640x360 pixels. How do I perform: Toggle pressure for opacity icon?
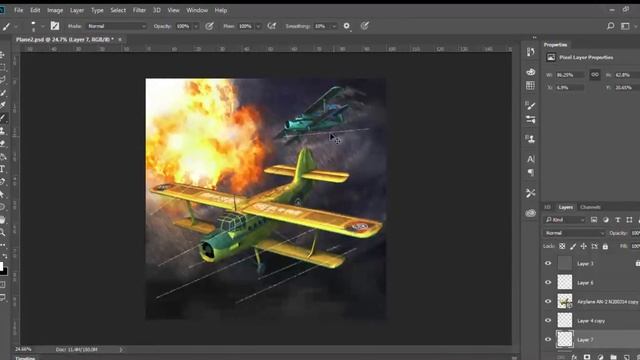[209, 26]
